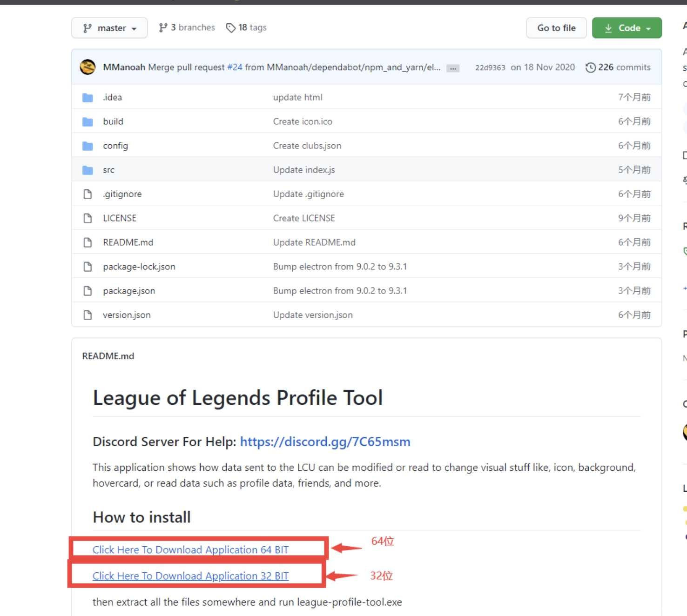The width and height of the screenshot is (687, 616).
Task: Click the src folder icon
Action: [x=88, y=170]
